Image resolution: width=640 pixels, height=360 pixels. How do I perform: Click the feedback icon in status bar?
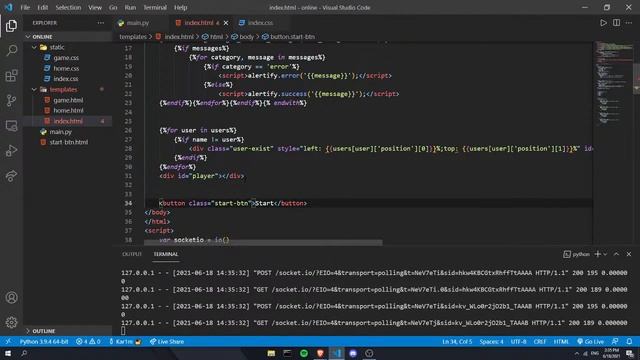point(615,342)
